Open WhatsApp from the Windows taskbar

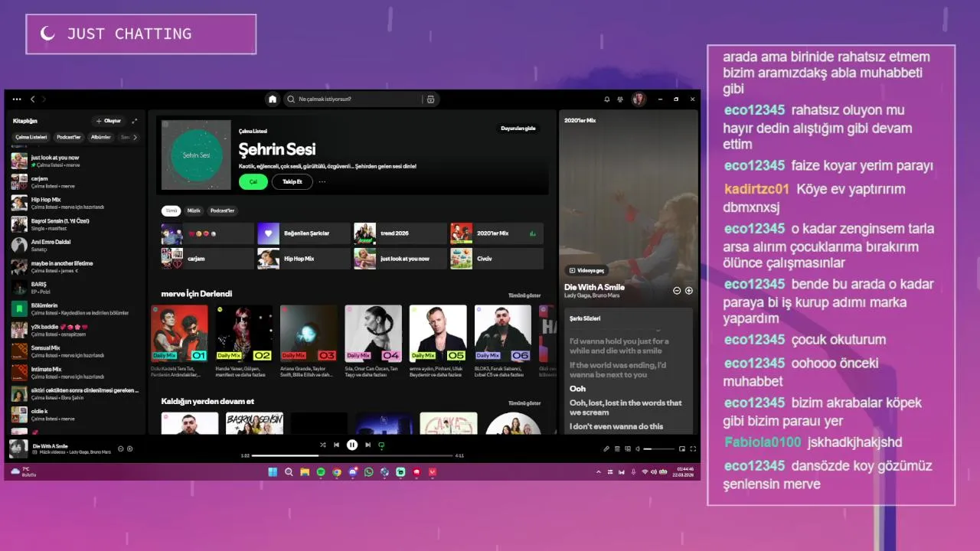tap(369, 472)
